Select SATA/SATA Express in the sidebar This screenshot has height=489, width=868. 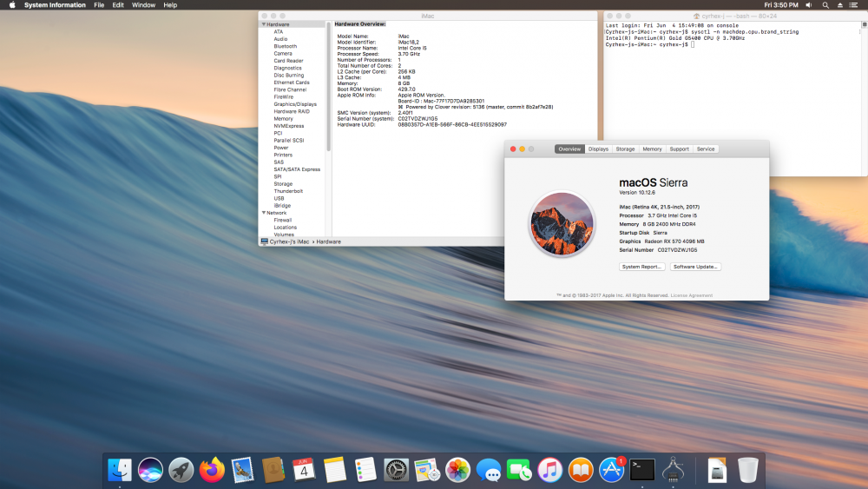[297, 169]
